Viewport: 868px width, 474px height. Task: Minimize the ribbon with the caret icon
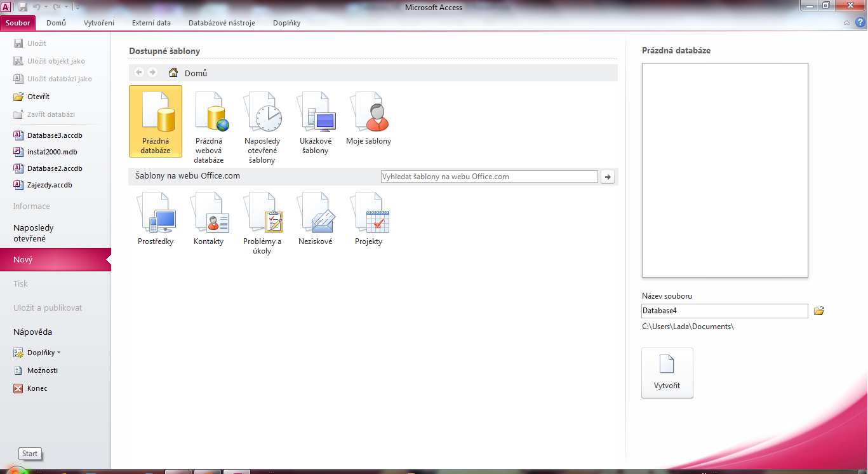click(846, 22)
